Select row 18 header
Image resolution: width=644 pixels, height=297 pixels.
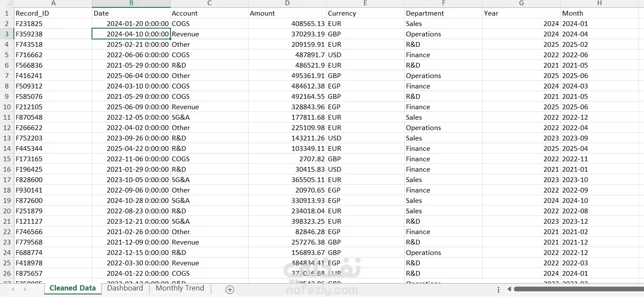pyautogui.click(x=7, y=190)
